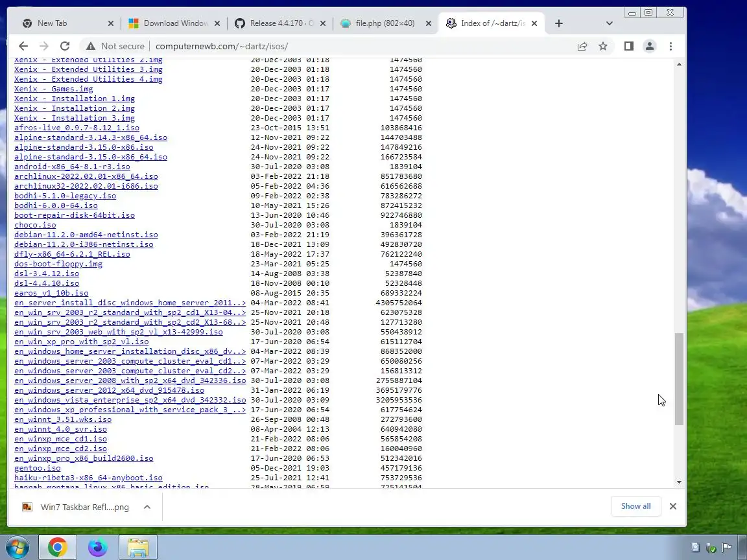
Task: Click the choco.iso link
Action: point(35,225)
